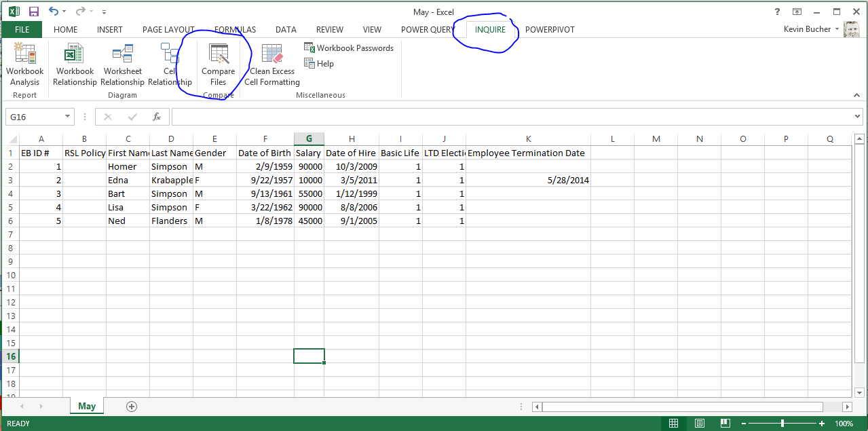Open the PAGE LAYOUT tab

pos(168,30)
